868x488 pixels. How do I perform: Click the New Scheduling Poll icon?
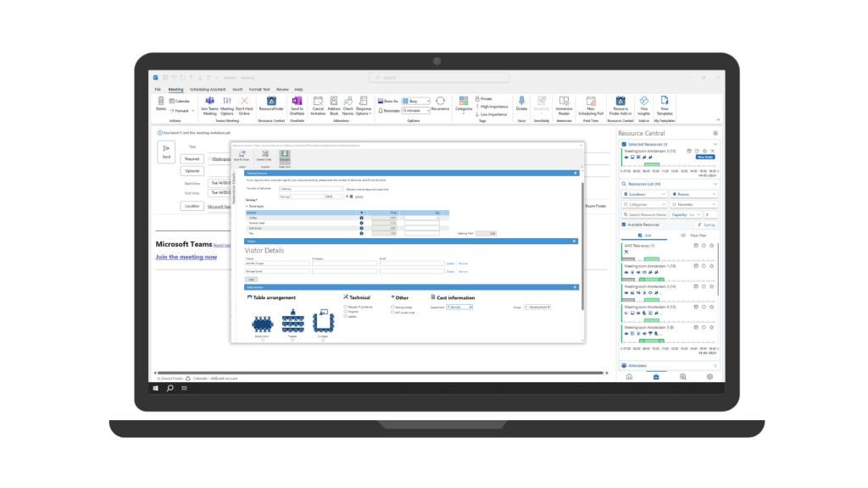click(x=590, y=101)
